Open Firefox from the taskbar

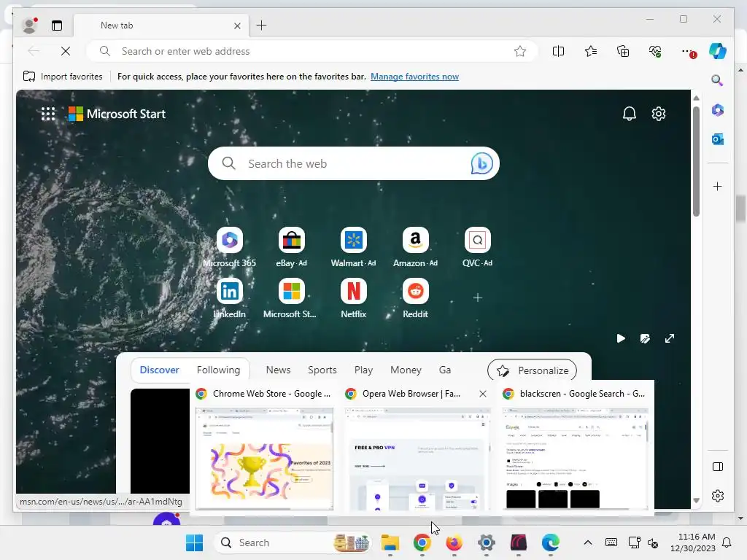point(454,542)
